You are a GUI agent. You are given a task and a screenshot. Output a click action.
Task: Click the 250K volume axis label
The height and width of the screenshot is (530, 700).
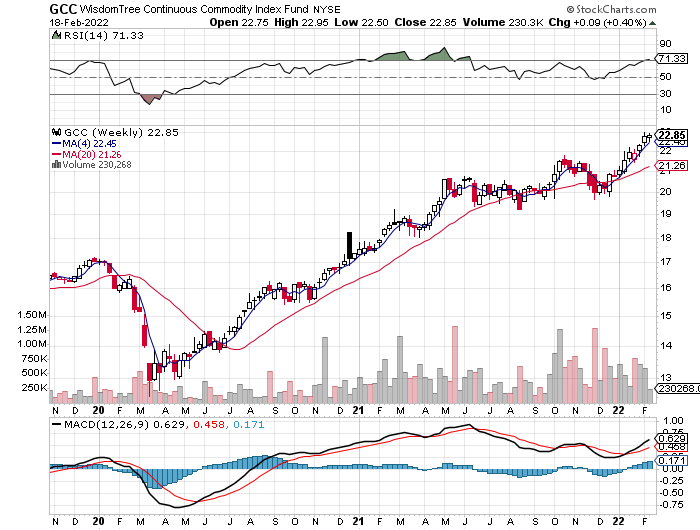[x=35, y=388]
